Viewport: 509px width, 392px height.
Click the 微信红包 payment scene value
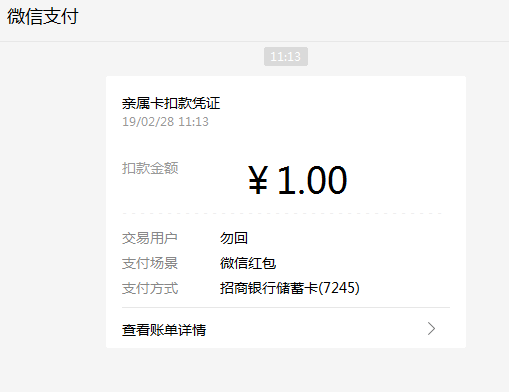click(248, 263)
